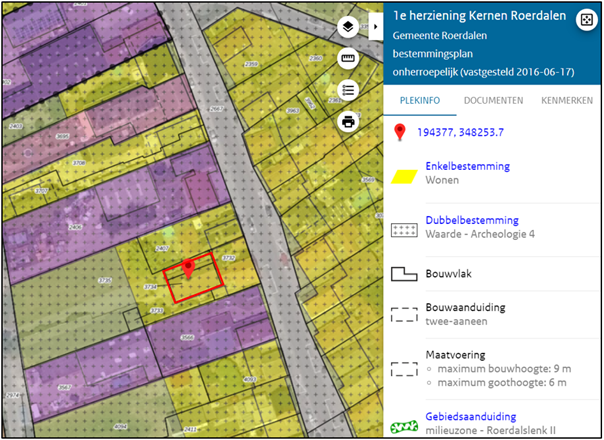
Task: Click parcel number 4093 on map
Action: 250,379
